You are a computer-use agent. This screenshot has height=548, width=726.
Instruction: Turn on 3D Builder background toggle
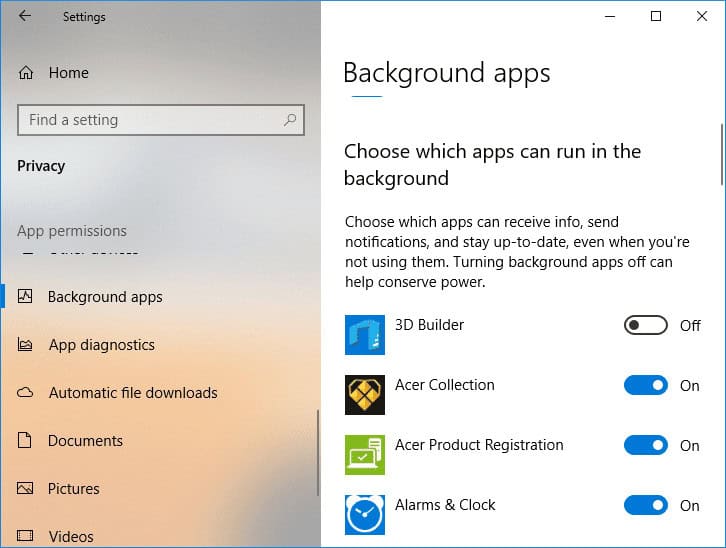pyautogui.click(x=645, y=325)
